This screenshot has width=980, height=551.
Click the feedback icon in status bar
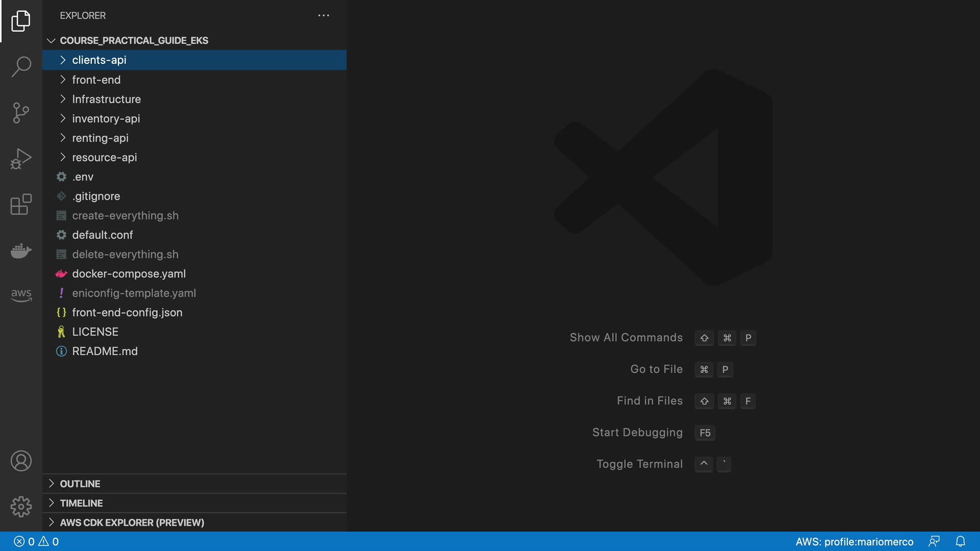coord(934,541)
